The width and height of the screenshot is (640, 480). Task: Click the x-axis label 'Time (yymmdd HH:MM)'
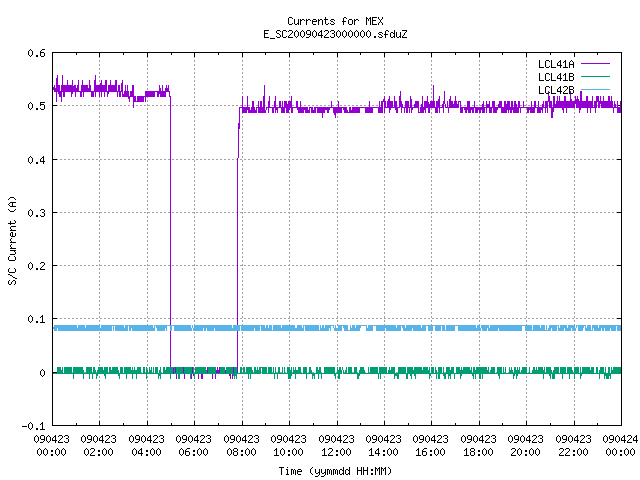[335, 471]
